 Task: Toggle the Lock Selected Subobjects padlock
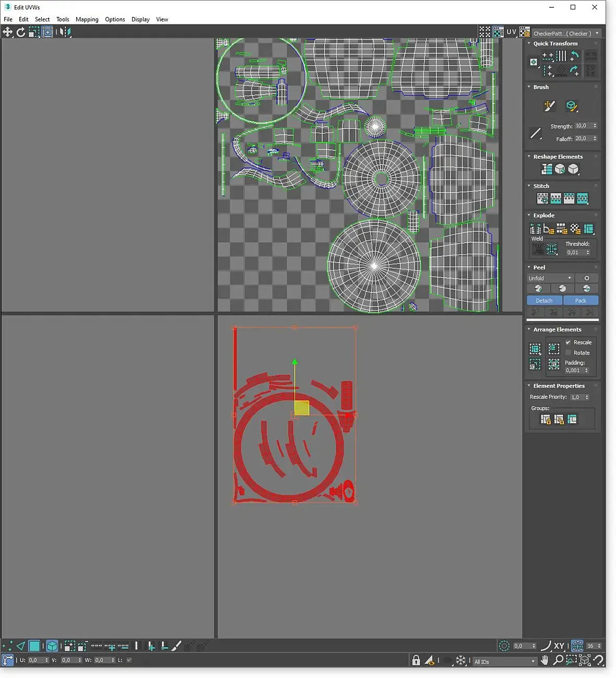click(x=416, y=660)
